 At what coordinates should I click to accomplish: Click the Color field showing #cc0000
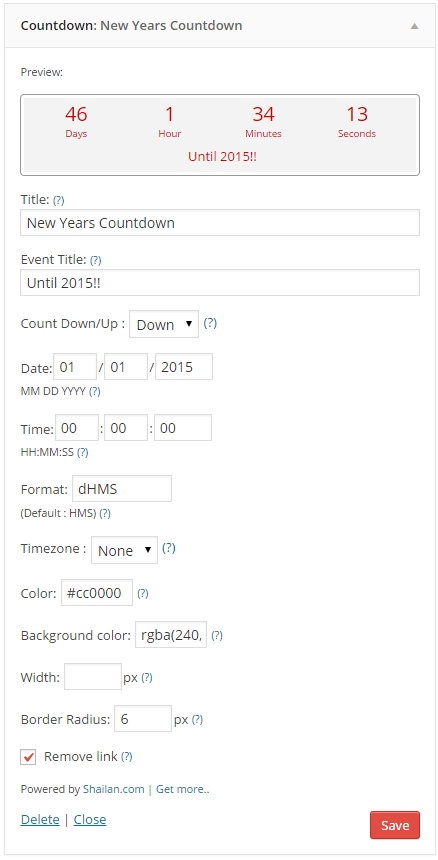(97, 593)
